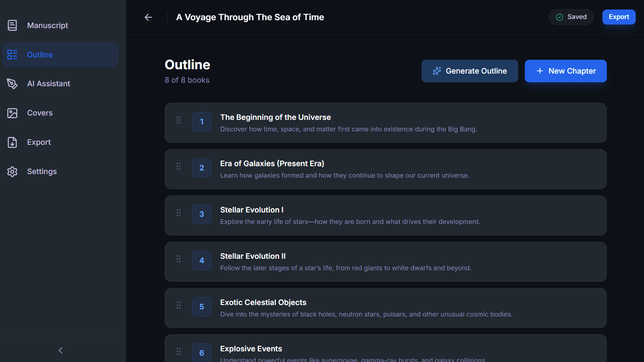Go to the Covers section
The height and width of the screenshot is (362, 644).
point(60,113)
